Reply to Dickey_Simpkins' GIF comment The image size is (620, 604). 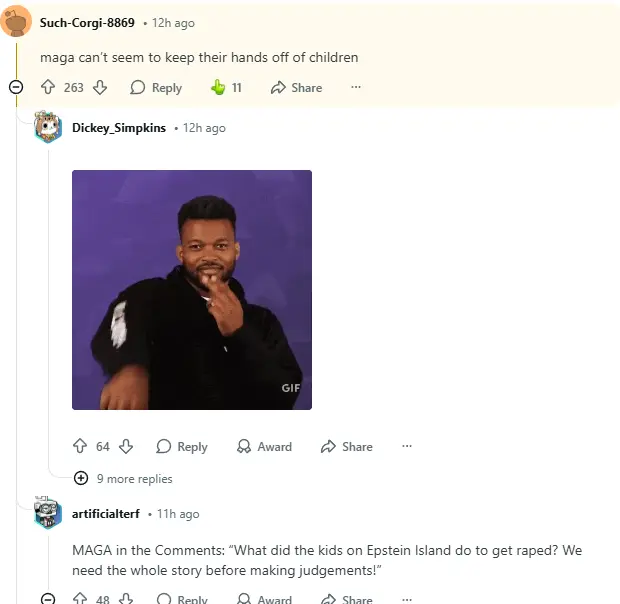pyautogui.click(x=182, y=446)
